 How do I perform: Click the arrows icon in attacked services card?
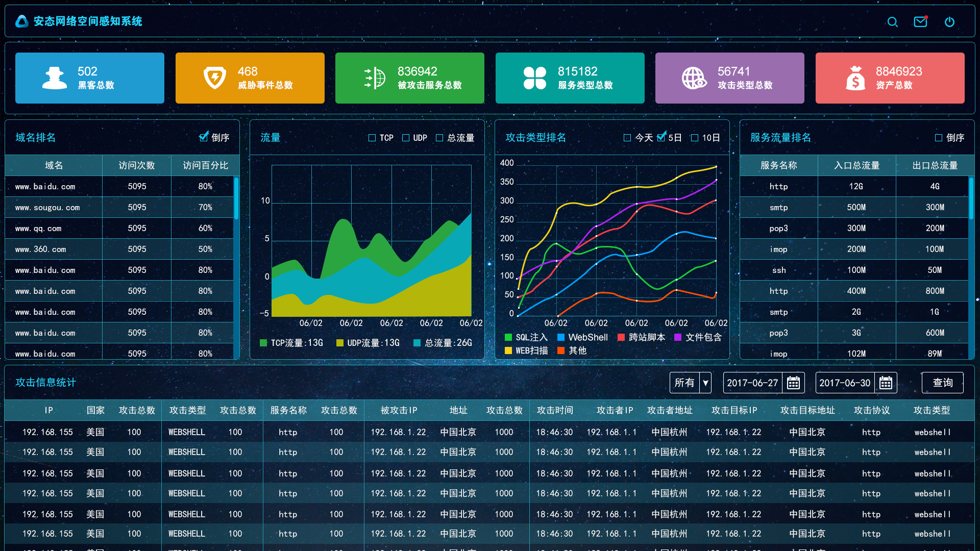(x=375, y=78)
